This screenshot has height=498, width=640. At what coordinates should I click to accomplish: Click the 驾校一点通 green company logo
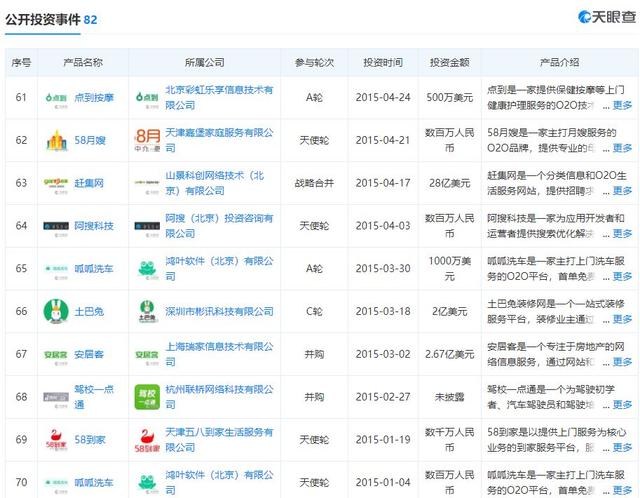pyautogui.click(x=148, y=396)
